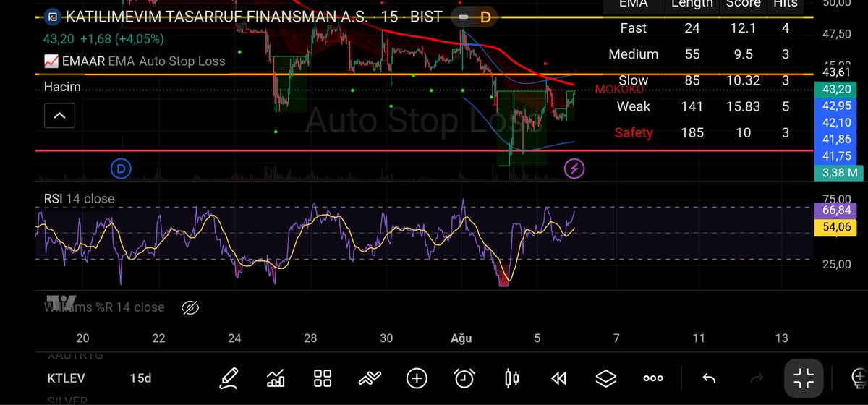Open the three-dots more options menu
The image size is (868, 405).
click(x=652, y=378)
